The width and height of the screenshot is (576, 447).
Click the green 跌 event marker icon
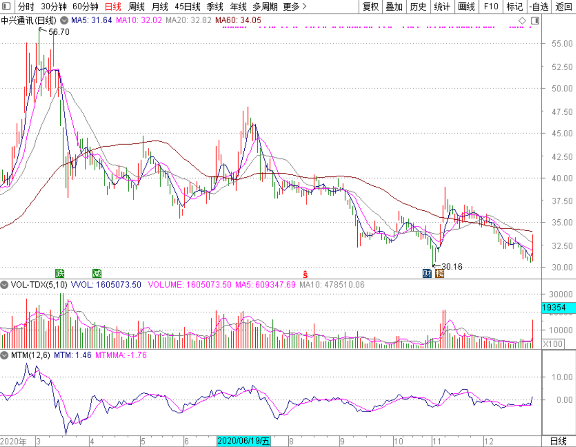click(x=60, y=273)
